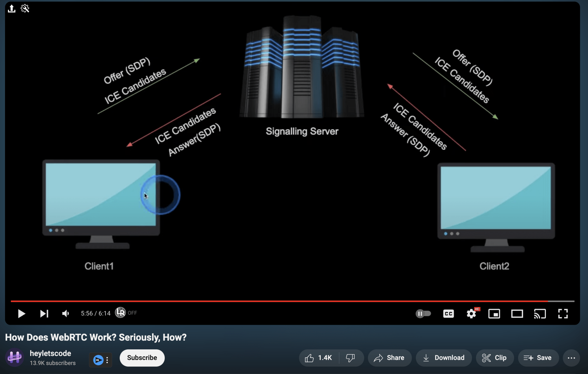Open the more actions ellipsis menu
Viewport: 588px width, 374px height.
click(x=571, y=358)
